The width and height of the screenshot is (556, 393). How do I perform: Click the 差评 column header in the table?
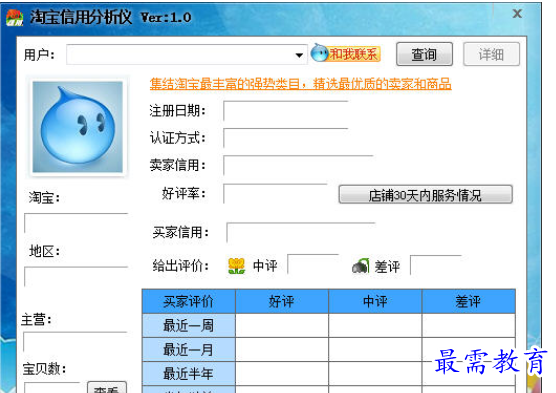[468, 301]
